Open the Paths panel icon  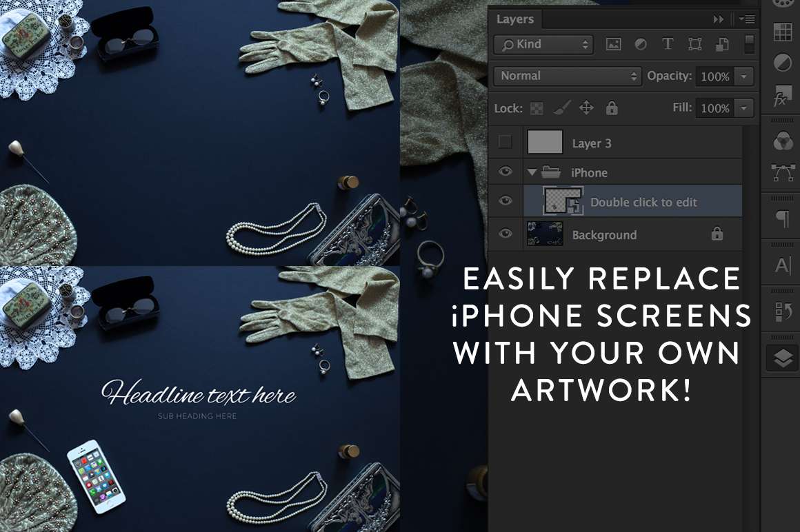[x=782, y=172]
